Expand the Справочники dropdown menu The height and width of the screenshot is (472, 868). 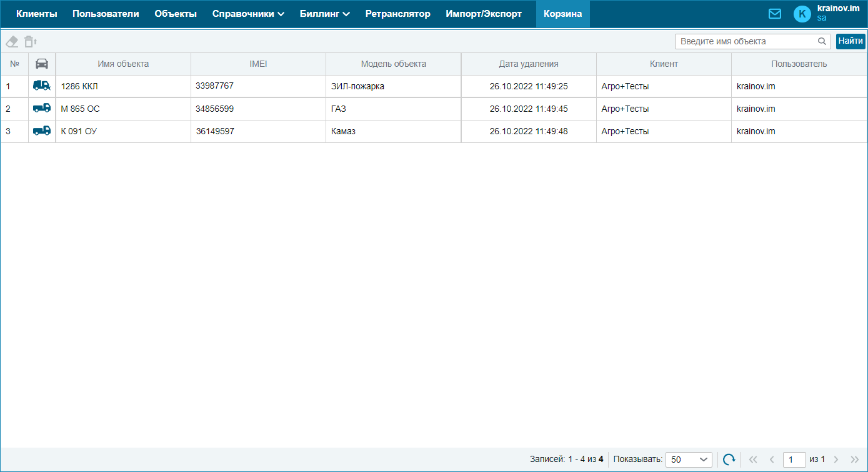tap(248, 14)
